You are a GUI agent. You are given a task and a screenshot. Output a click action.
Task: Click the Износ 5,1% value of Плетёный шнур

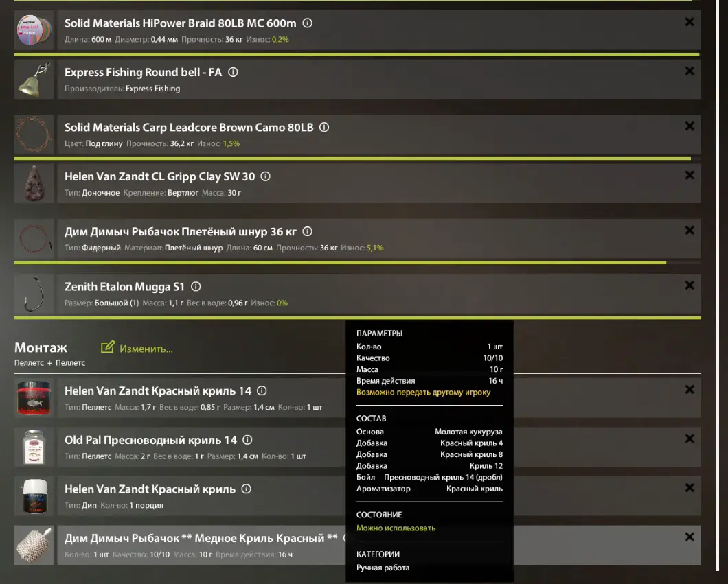point(375,248)
